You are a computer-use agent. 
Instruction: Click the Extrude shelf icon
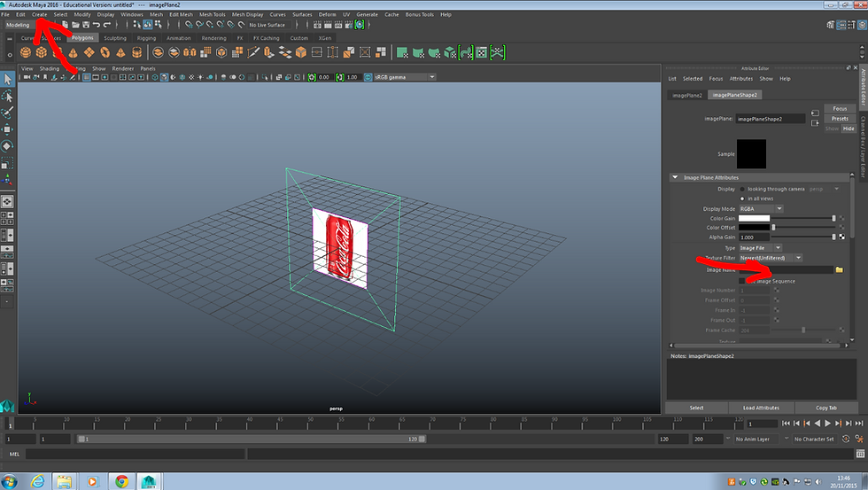pyautogui.click(x=269, y=52)
